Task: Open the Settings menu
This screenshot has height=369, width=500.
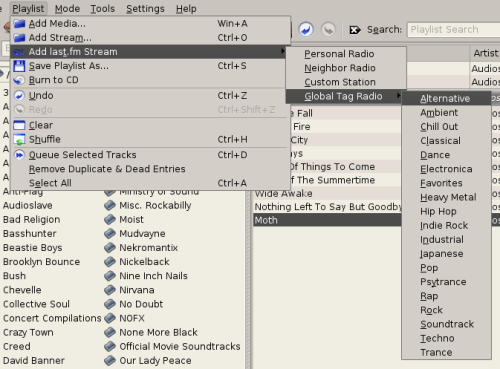Action: [145, 9]
